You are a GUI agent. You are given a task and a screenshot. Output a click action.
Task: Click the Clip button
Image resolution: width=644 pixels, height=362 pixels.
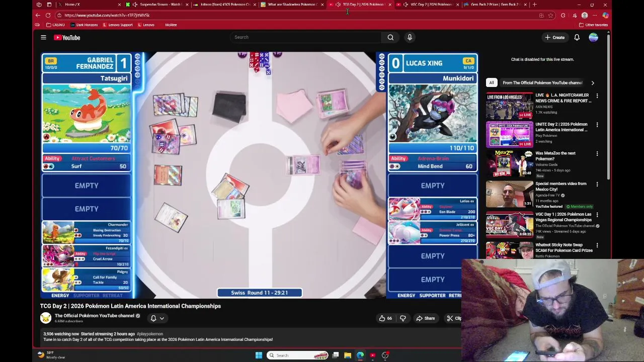(454, 318)
